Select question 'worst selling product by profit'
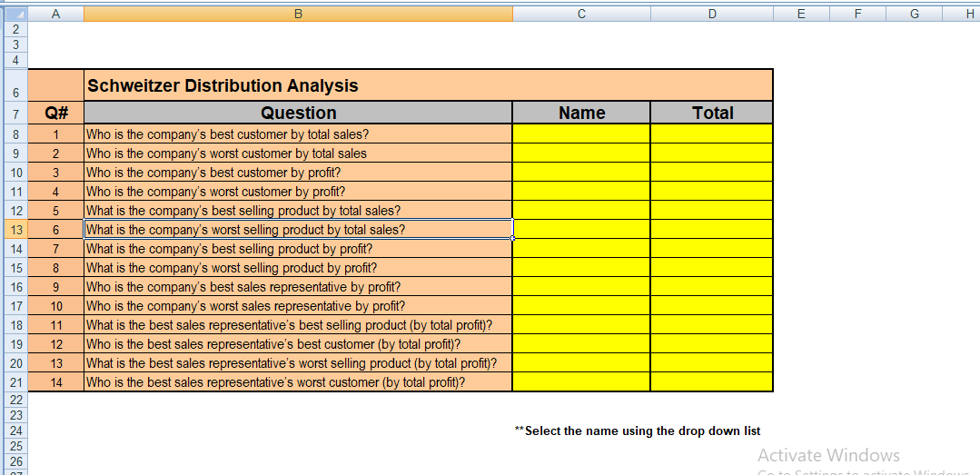Screen dimensions: 980x475 [x=298, y=268]
